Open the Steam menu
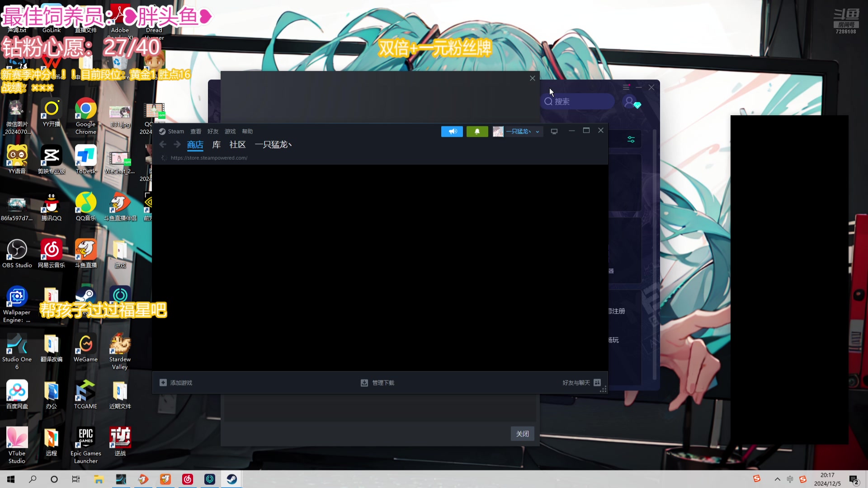The height and width of the screenshot is (488, 868). [x=172, y=131]
